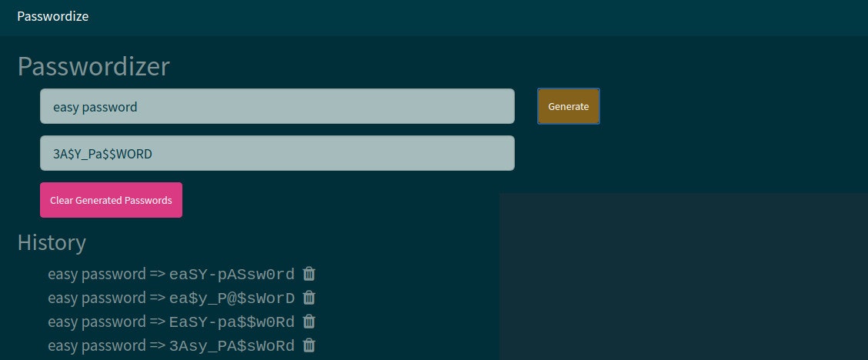The image size is (868, 360).
Task: Delete history entry 3Asy_PA$sWoRd with trash icon
Action: click(x=309, y=345)
